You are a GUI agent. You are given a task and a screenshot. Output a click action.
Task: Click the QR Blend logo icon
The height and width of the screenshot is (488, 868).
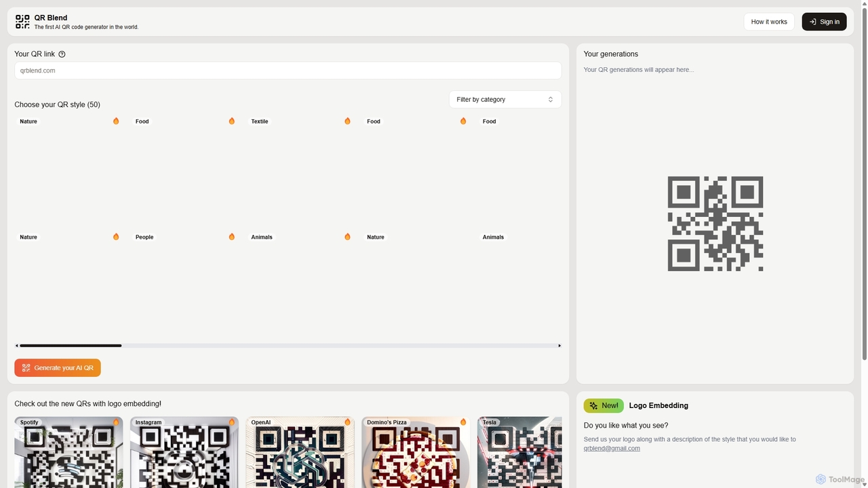point(22,22)
